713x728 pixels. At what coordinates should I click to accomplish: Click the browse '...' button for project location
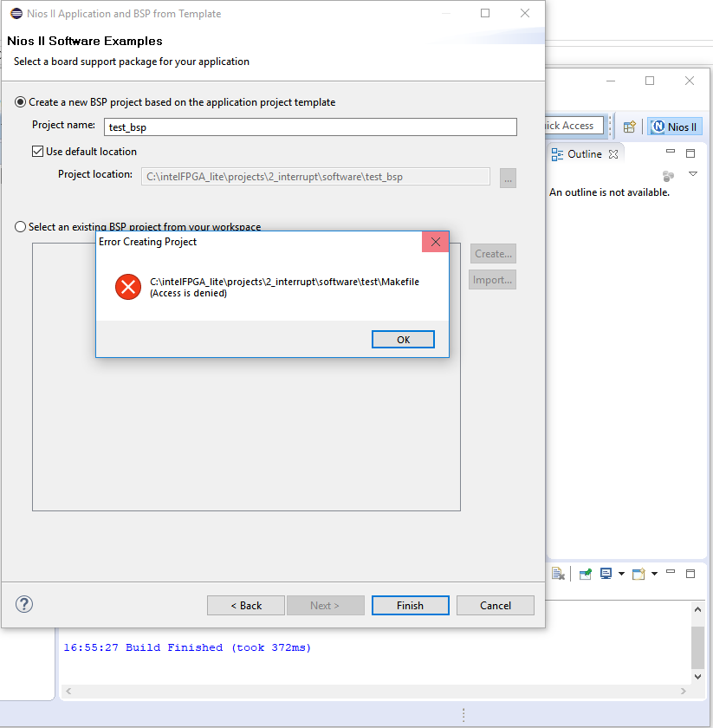point(508,179)
